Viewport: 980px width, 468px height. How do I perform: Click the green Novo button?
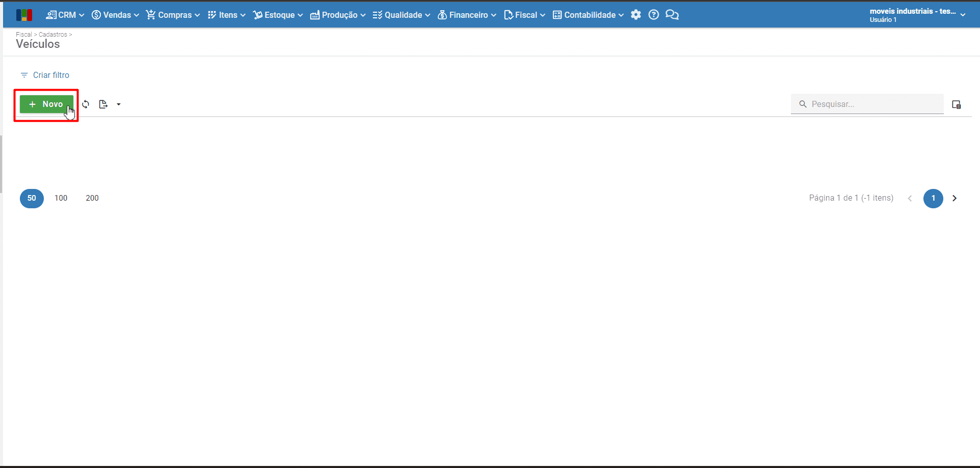(x=46, y=104)
